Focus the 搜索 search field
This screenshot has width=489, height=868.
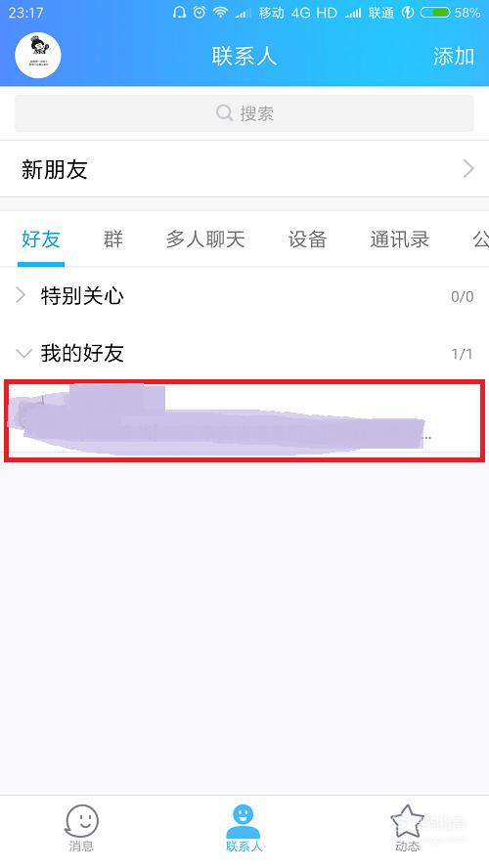pos(244,113)
